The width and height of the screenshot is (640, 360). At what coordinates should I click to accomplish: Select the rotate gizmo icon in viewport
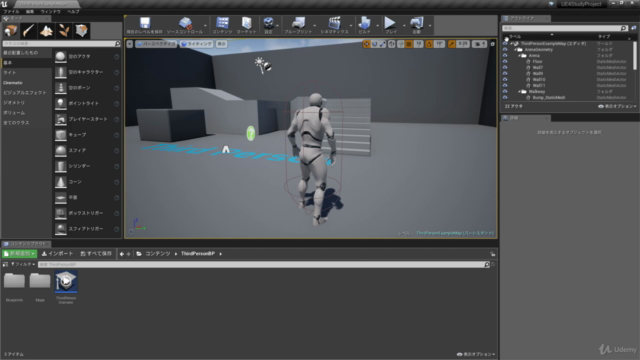(x=374, y=44)
